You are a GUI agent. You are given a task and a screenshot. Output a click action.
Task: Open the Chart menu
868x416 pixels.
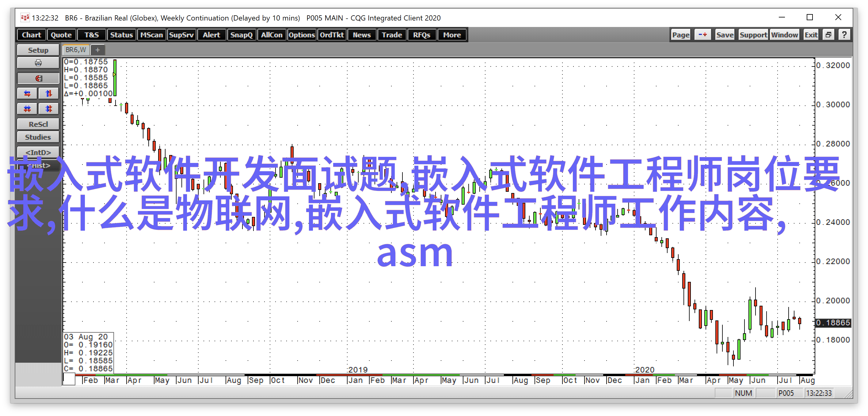pos(31,35)
